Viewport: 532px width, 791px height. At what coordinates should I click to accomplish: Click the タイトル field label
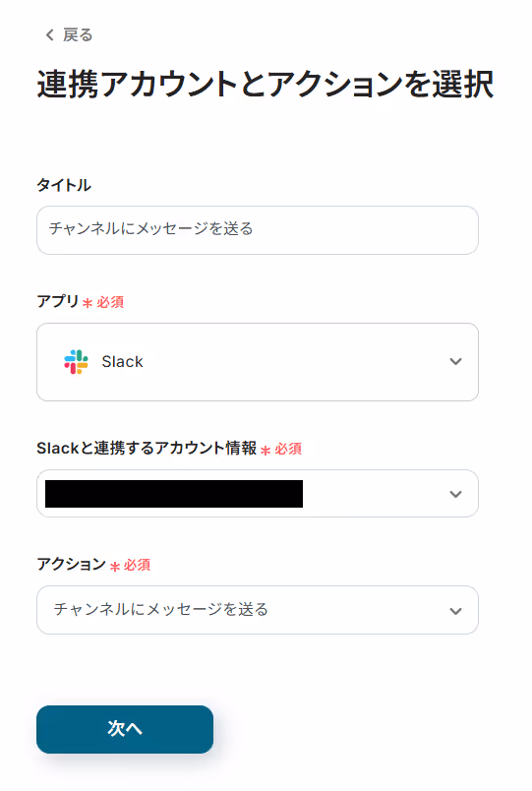[x=64, y=185]
